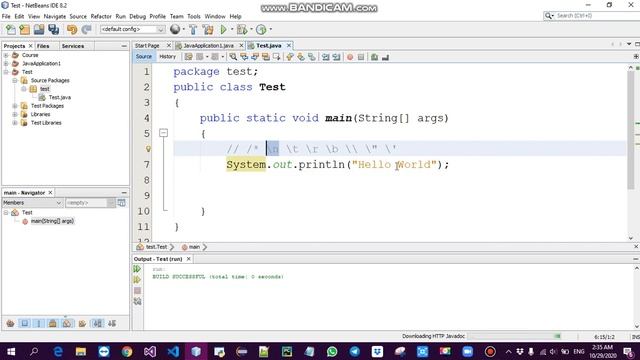Screen dimensions: 640x360
Task: Collapse the Test project node
Action: pos(6,72)
